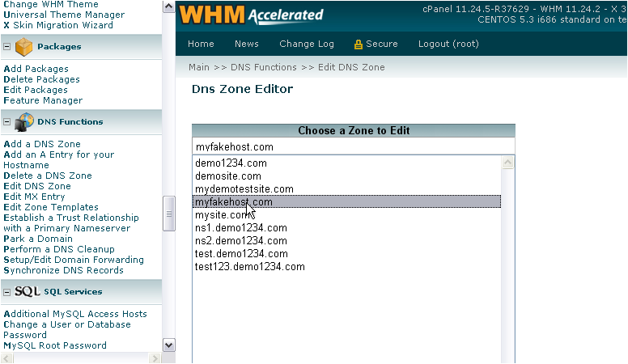Collapse the SQL Services section
Screen dimensions: 628x364
(6, 292)
